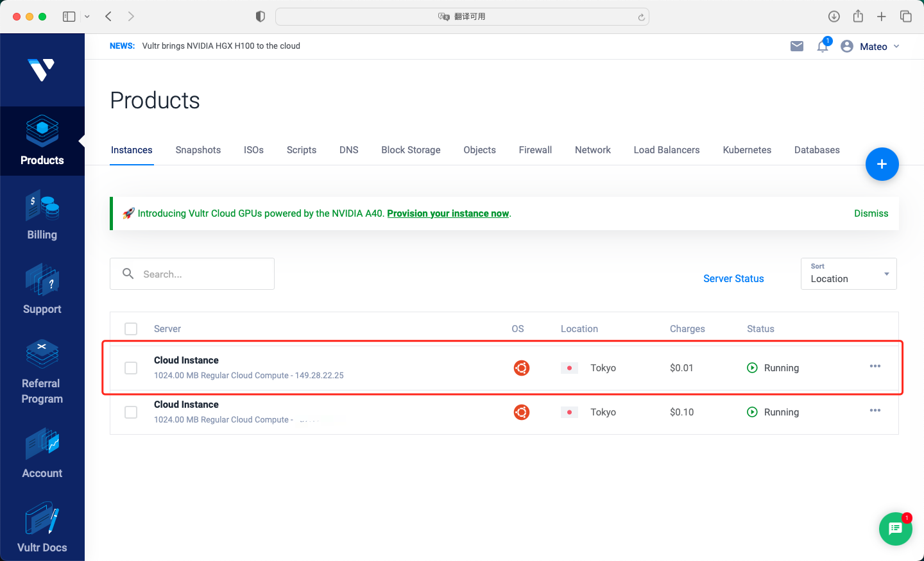924x561 pixels.
Task: Open the Sort Location dropdown
Action: [x=849, y=274]
